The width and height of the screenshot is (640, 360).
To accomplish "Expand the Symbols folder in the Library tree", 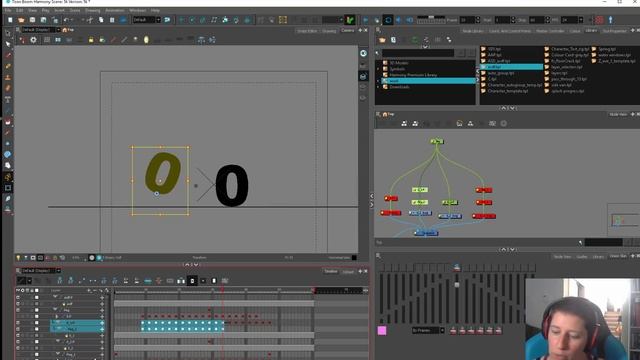I will tap(378, 69).
